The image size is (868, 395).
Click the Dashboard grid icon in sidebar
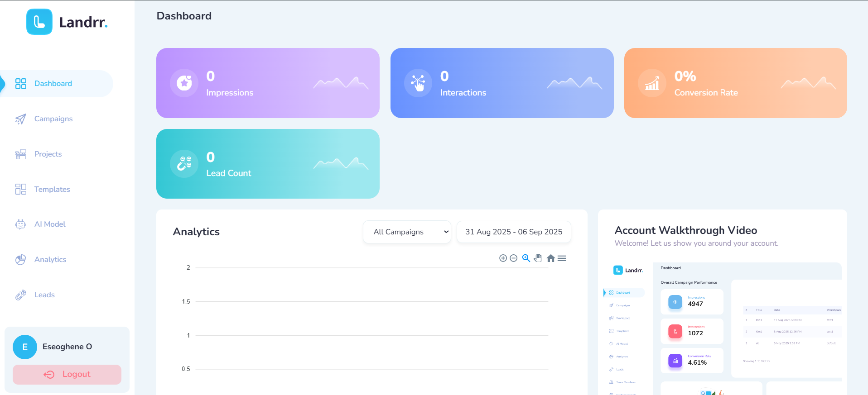coord(21,84)
